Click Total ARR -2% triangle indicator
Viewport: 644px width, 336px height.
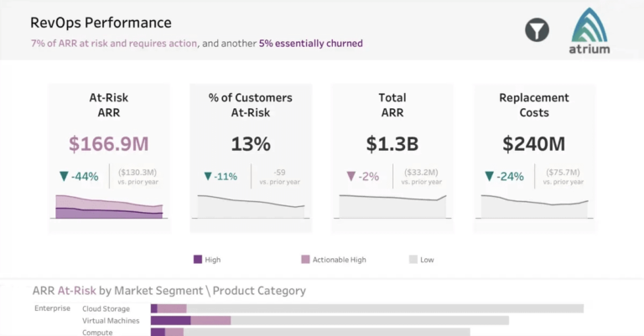(x=351, y=177)
